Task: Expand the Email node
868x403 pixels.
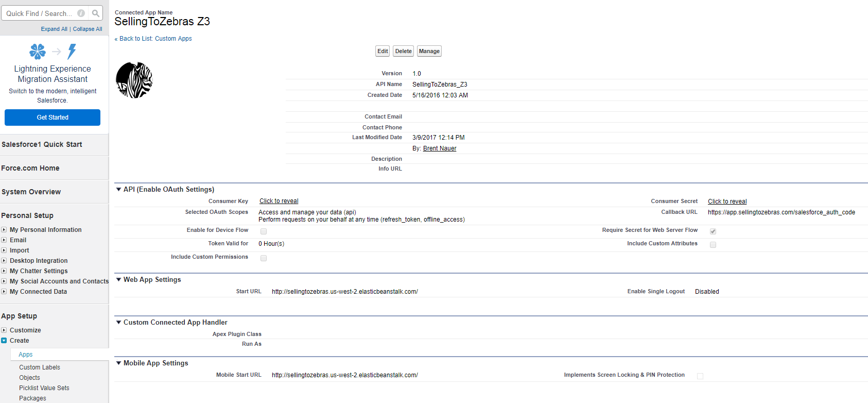Action: click(x=4, y=240)
